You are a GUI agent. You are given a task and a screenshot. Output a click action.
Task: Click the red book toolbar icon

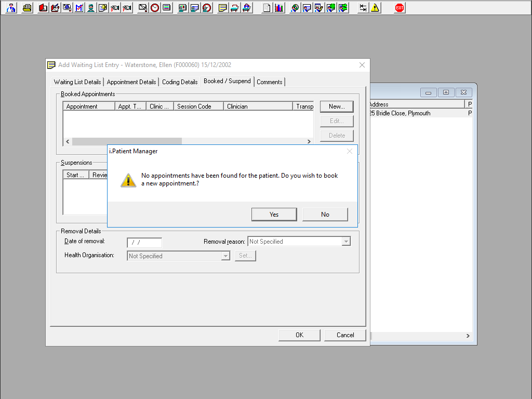click(43, 7)
